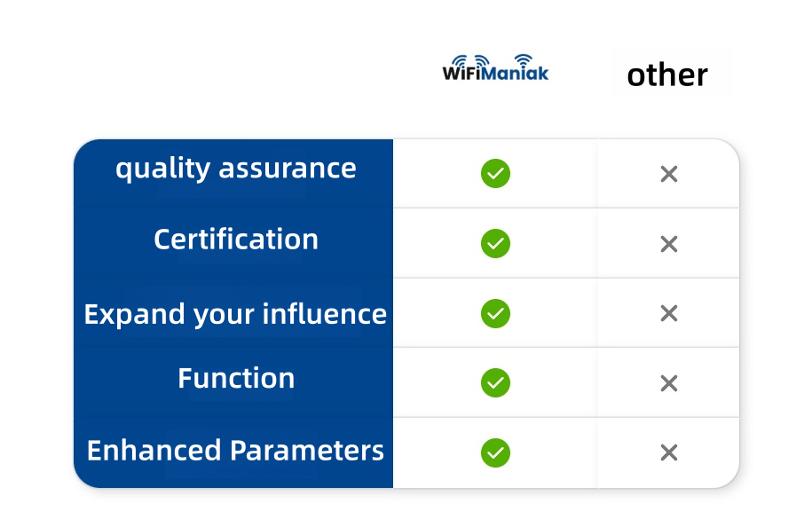Click the Certification row label
This screenshot has height=519, width=812.
click(x=235, y=240)
